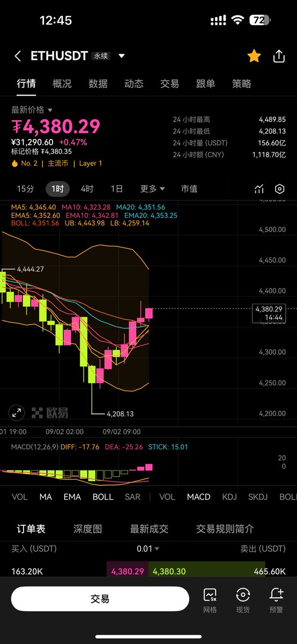Tap the battery indicator in status bar
Screen dimensions: 297x644
point(261,20)
